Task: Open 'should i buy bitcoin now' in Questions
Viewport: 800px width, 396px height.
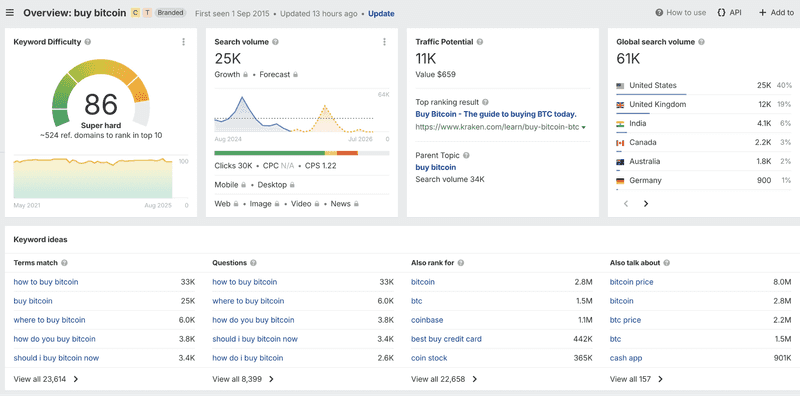Action: [255, 339]
